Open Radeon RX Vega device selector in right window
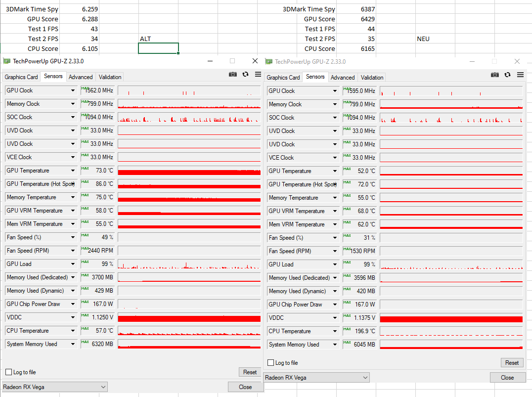 (317, 377)
